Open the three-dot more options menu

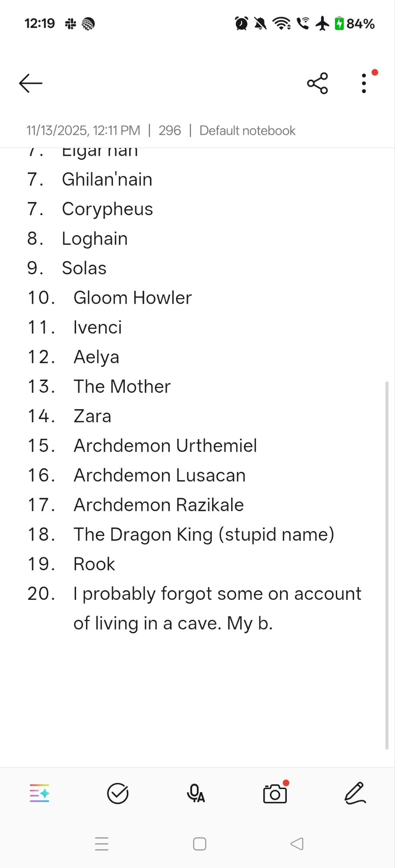pos(364,83)
